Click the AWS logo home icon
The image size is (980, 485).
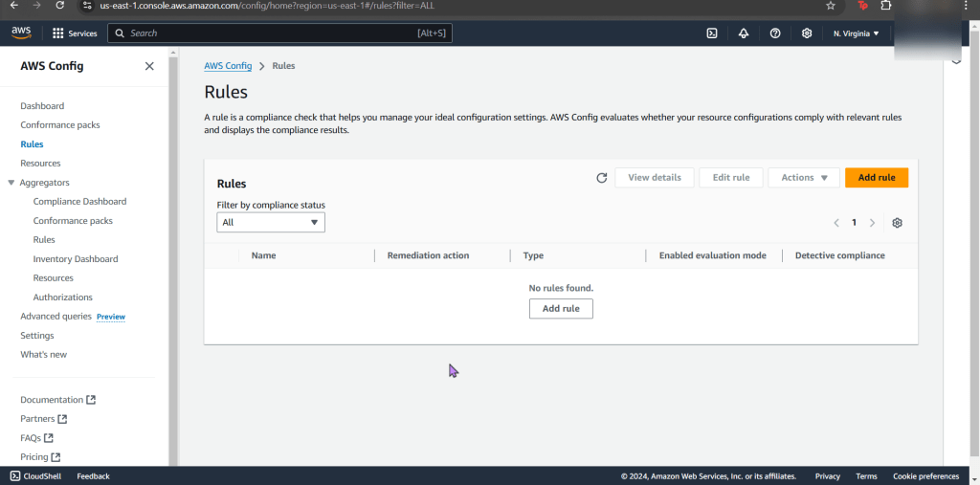[x=21, y=33]
